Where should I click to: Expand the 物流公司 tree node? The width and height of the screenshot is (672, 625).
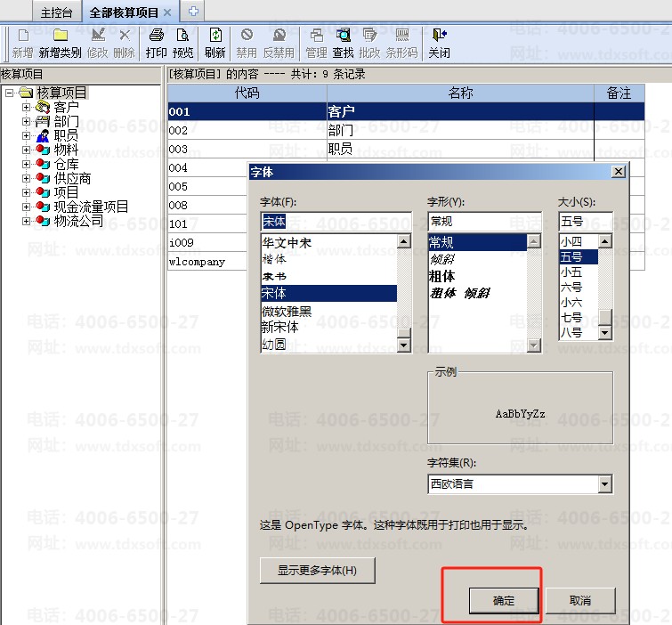pos(26,221)
